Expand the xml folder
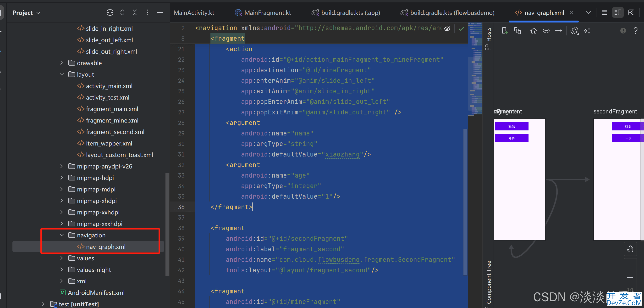Image resolution: width=644 pixels, height=308 pixels. [61, 281]
